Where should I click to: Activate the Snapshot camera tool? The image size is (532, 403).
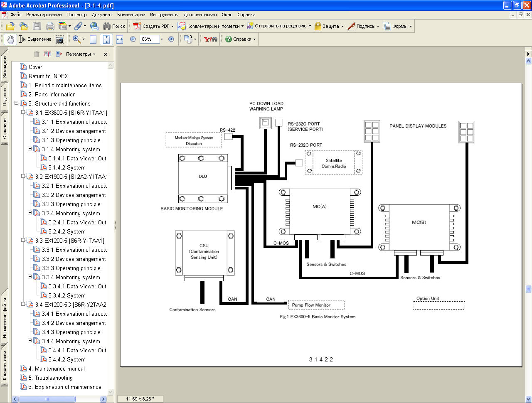pos(60,39)
